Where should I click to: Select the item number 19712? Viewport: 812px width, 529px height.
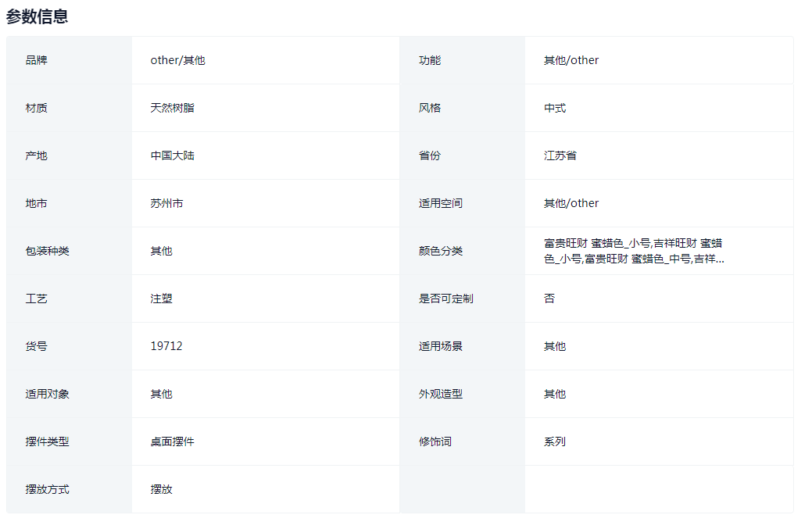166,345
